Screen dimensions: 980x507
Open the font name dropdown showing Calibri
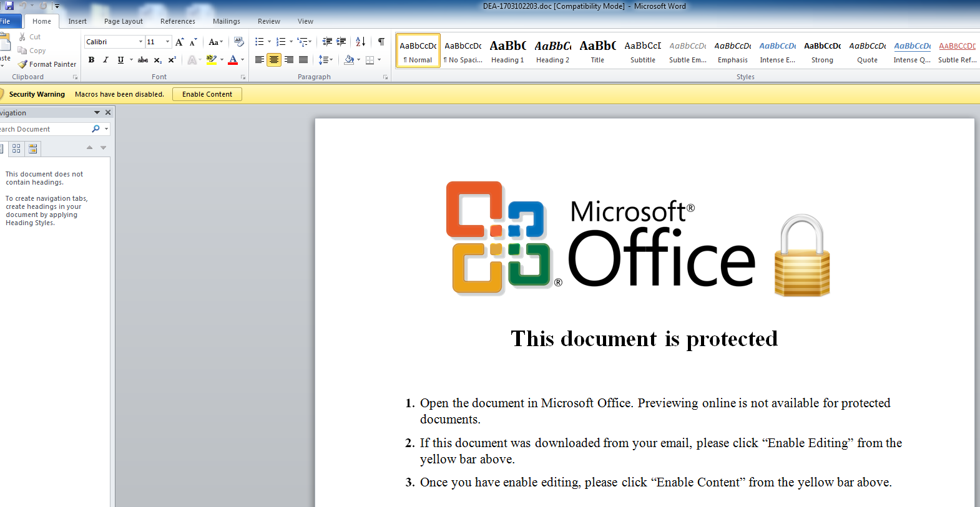140,42
